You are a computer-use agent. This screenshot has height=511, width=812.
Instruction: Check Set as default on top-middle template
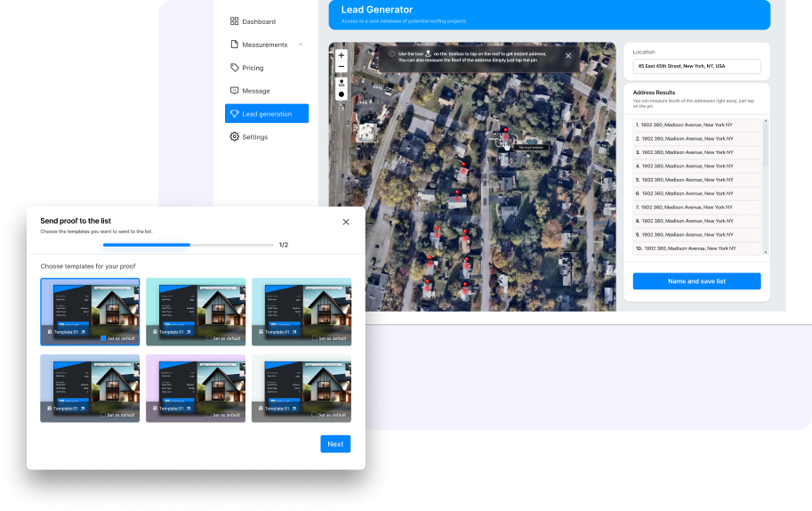pyautogui.click(x=209, y=338)
